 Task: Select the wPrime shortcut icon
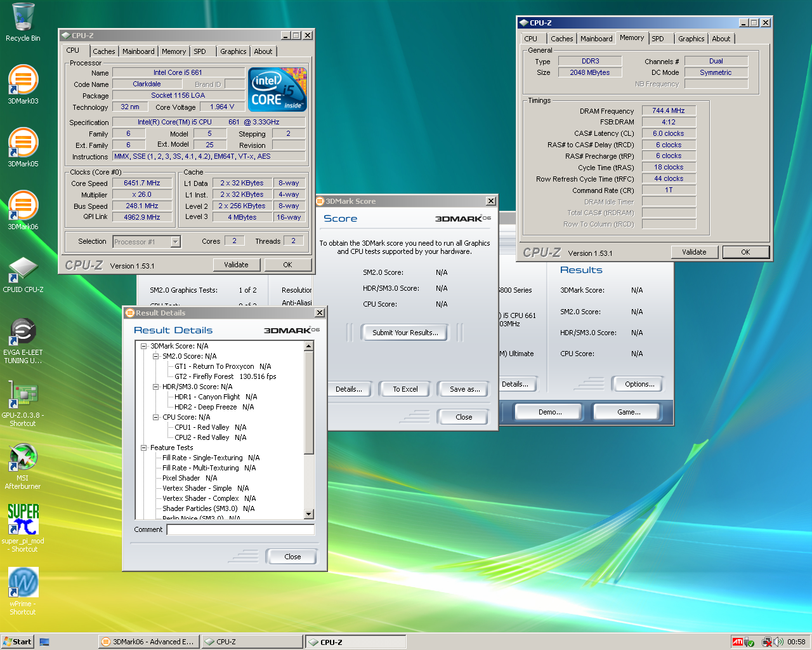(23, 591)
